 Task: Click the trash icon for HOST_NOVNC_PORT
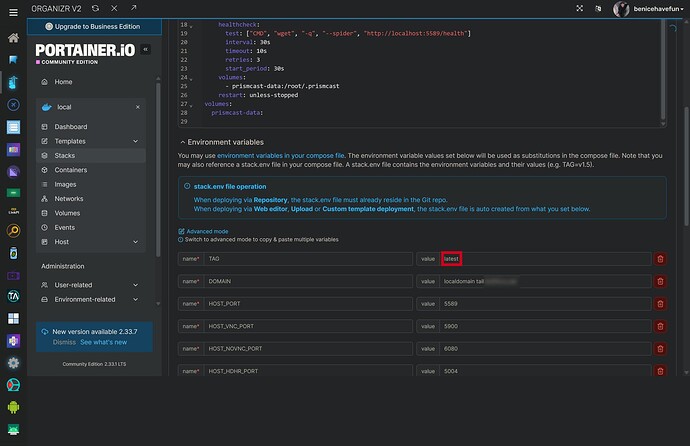(x=659, y=348)
